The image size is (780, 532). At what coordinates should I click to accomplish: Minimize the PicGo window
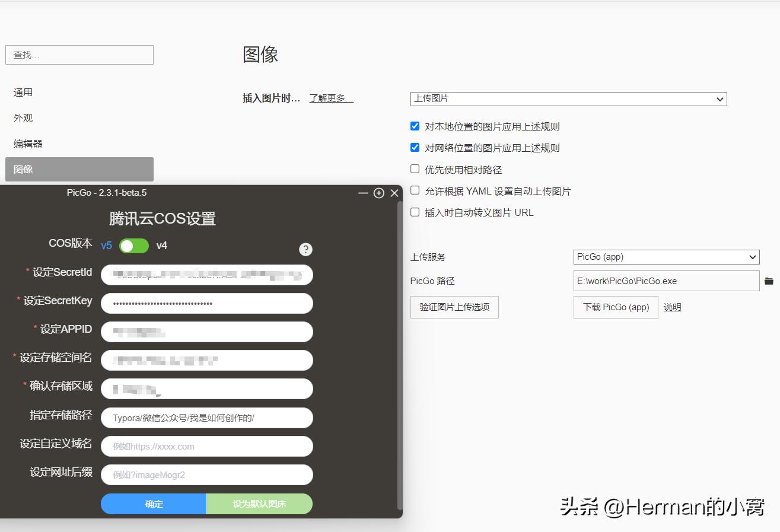tap(363, 193)
